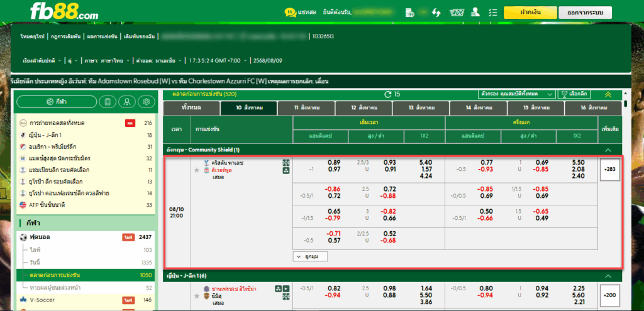Click the USA flag icon for ATP
The height and width of the screenshot is (311, 644).
coord(23,204)
